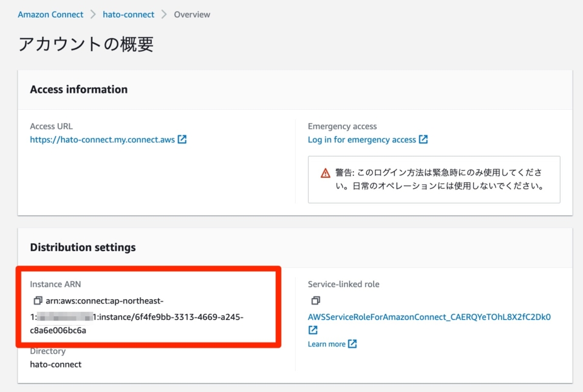Image resolution: width=583 pixels, height=392 pixels.
Task: Click the Access information section header
Action: point(79,89)
